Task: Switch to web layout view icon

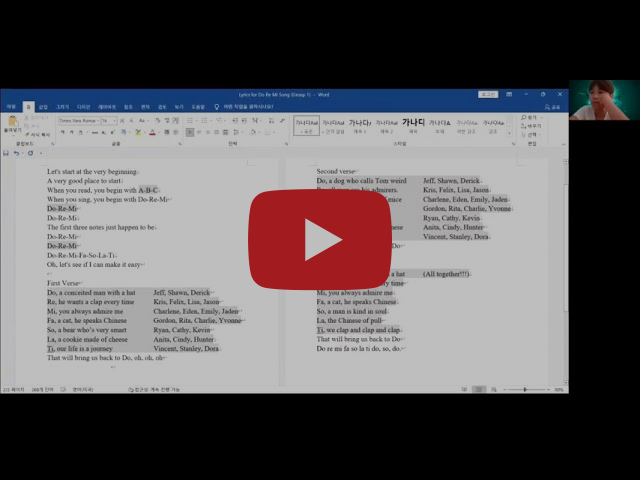Action: tap(494, 390)
